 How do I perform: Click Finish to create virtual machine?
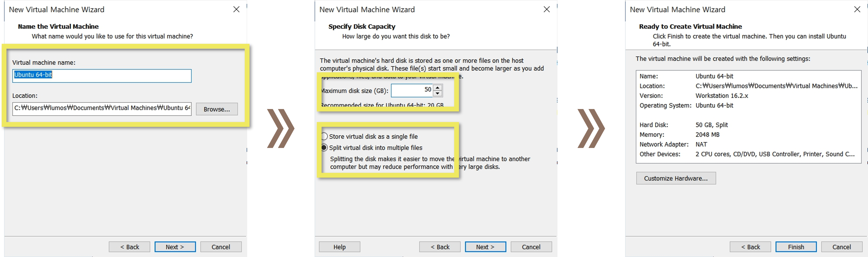(x=796, y=247)
